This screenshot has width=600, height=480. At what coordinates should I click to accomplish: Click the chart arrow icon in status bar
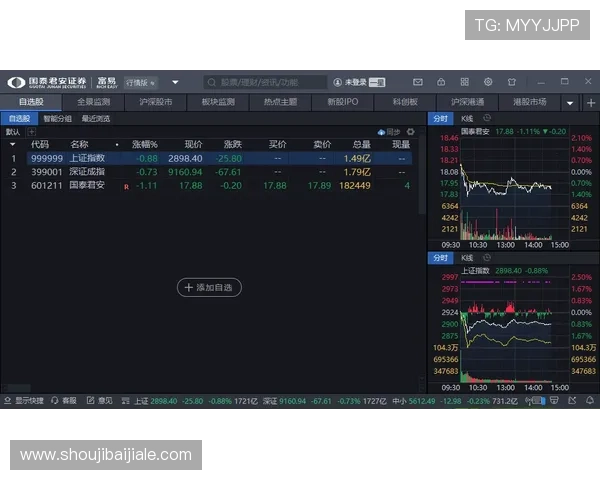tap(572, 400)
